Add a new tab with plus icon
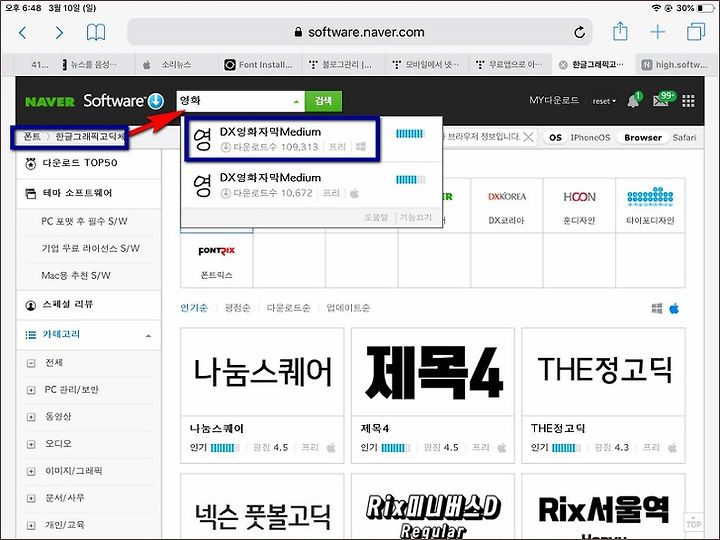Screen dimensions: 720x540 (x=658, y=32)
